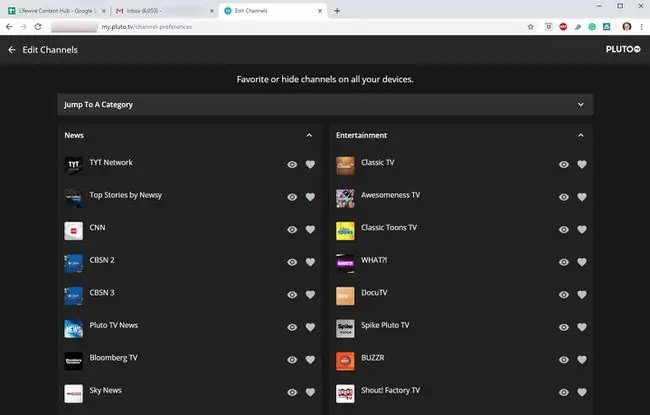
Task: Click the Sky News channel thumbnail
Action: pos(73,393)
